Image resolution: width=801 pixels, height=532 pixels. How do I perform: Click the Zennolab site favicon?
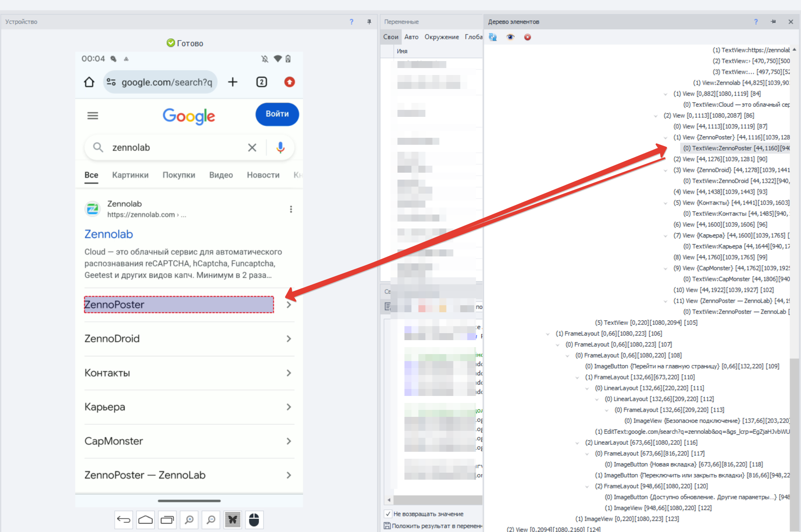click(92, 209)
